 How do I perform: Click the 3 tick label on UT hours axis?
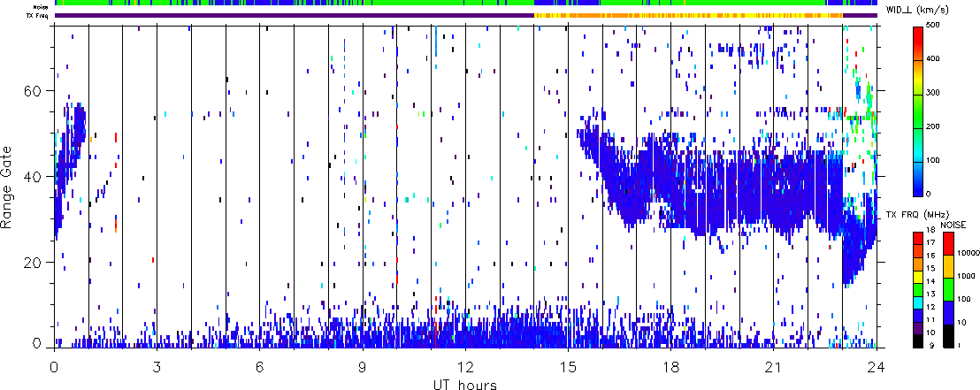pyautogui.click(x=157, y=365)
